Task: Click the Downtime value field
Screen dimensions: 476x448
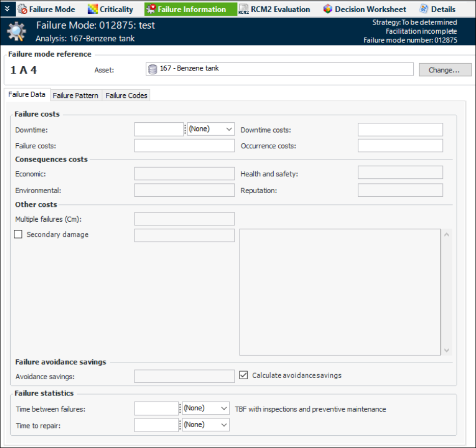Action: pyautogui.click(x=159, y=129)
